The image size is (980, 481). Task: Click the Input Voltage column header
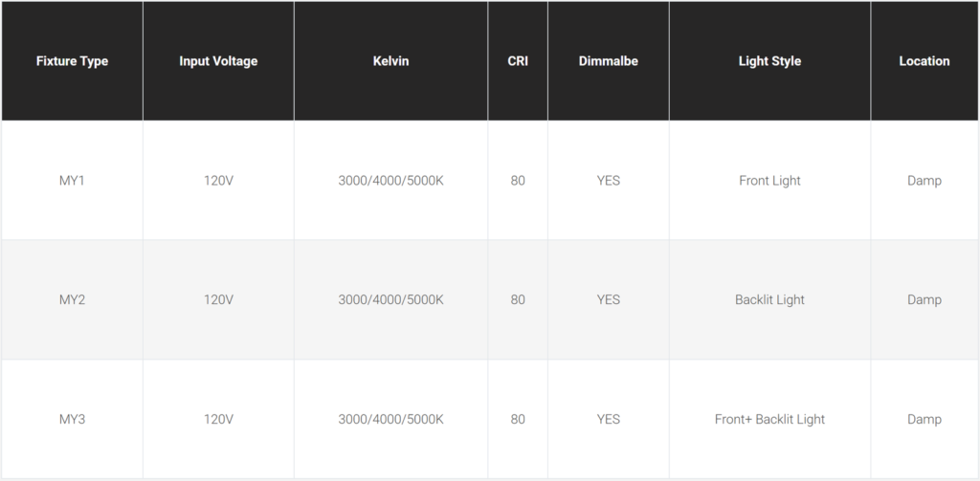click(218, 61)
